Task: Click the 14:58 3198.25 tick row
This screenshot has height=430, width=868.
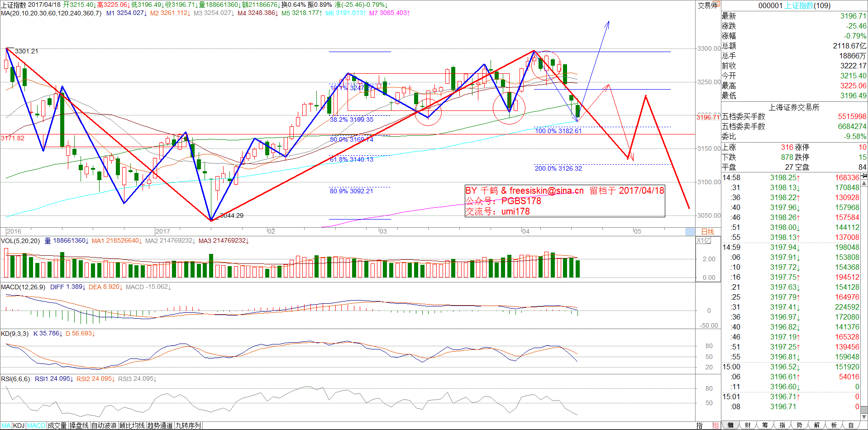Action: click(791, 177)
